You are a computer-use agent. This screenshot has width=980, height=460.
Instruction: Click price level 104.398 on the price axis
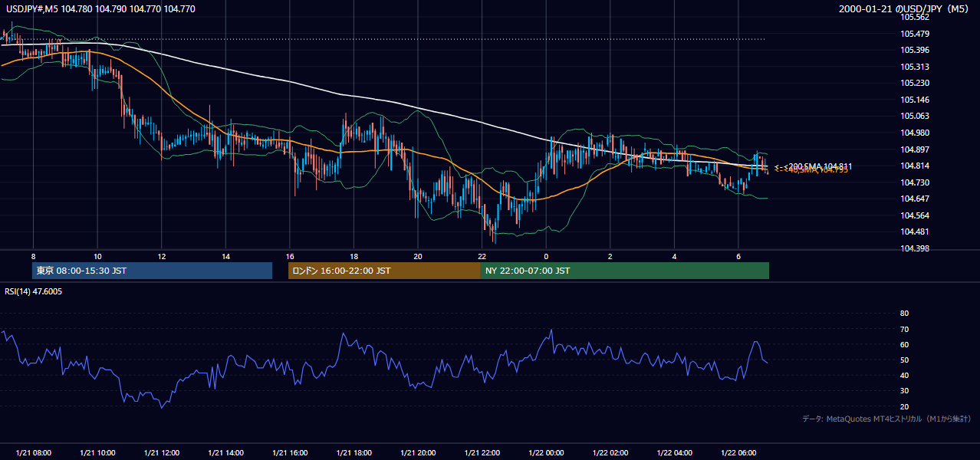pos(914,248)
